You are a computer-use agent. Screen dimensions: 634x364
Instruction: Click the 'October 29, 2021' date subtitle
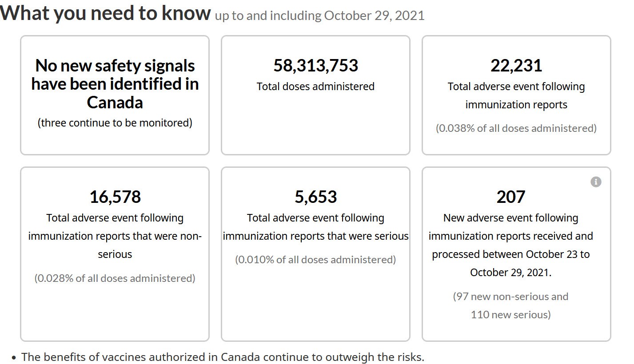pos(374,16)
